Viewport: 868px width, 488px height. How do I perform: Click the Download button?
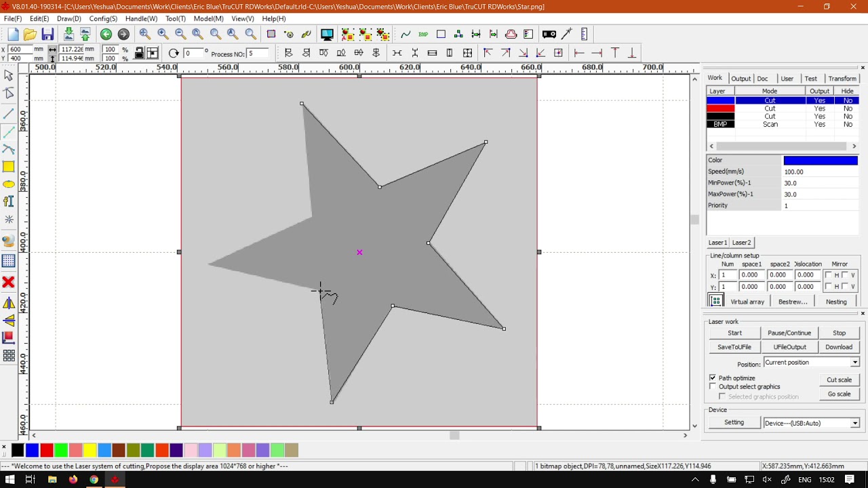click(839, 347)
